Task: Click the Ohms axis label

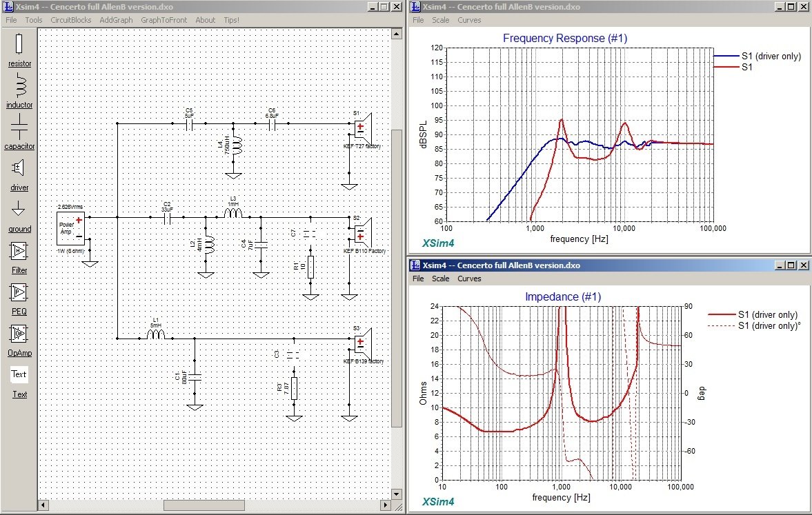Action: point(423,394)
